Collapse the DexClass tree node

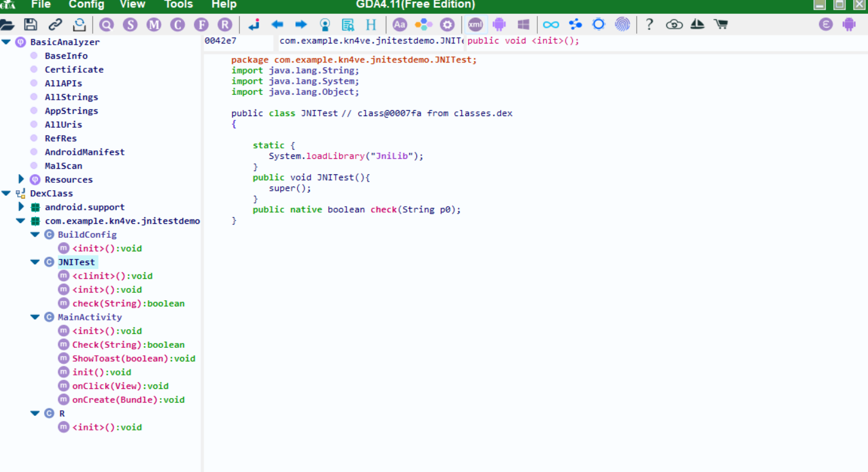(6, 193)
